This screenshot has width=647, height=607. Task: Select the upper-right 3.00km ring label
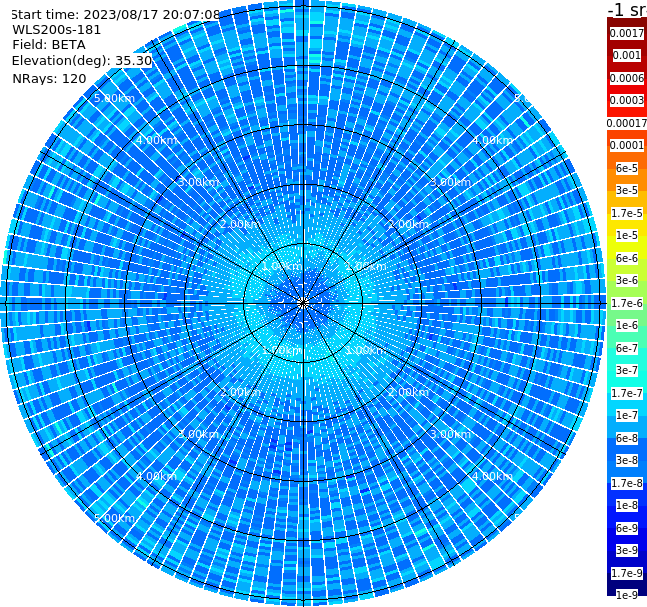point(451,182)
